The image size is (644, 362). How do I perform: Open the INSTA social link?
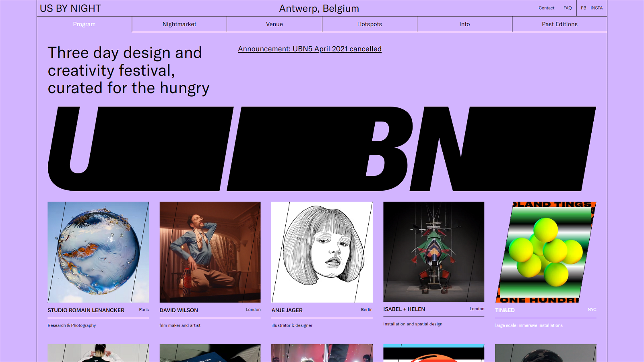pyautogui.click(x=597, y=8)
